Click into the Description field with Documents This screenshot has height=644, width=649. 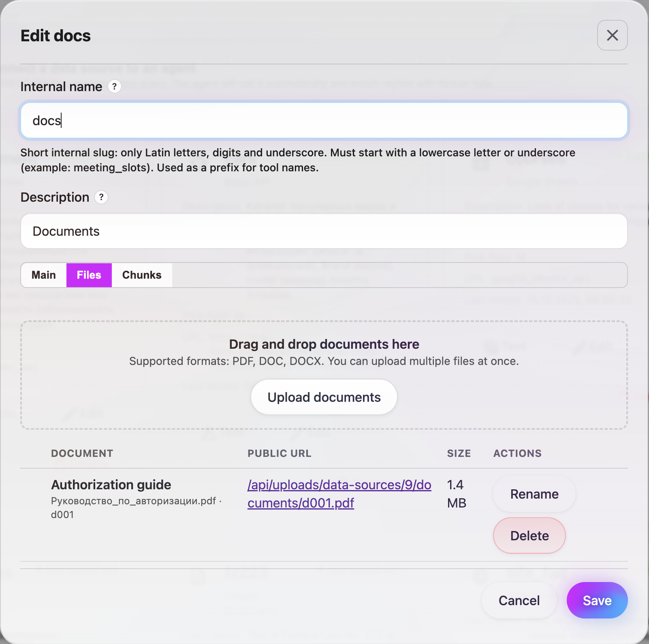324,231
